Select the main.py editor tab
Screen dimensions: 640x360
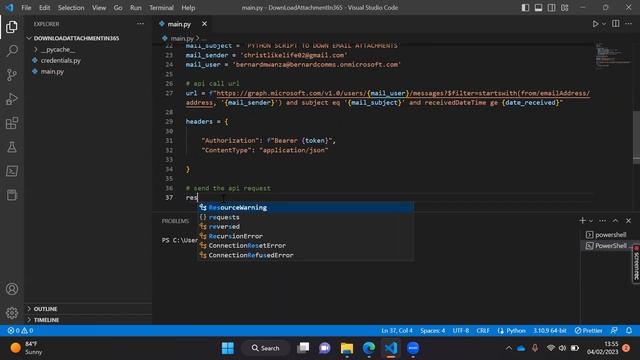[x=179, y=24]
